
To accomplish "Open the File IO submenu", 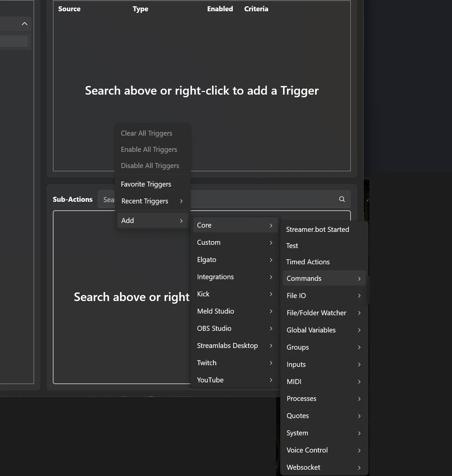I will click(x=324, y=296).
